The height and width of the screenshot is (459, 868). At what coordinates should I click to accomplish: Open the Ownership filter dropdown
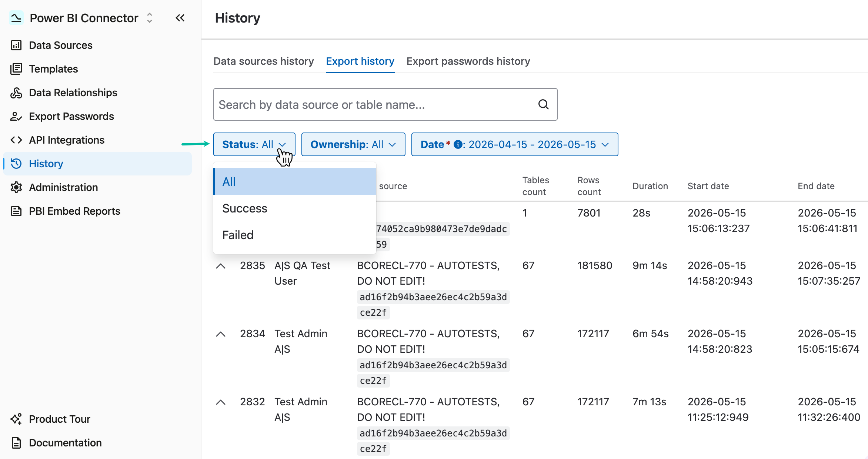(353, 144)
